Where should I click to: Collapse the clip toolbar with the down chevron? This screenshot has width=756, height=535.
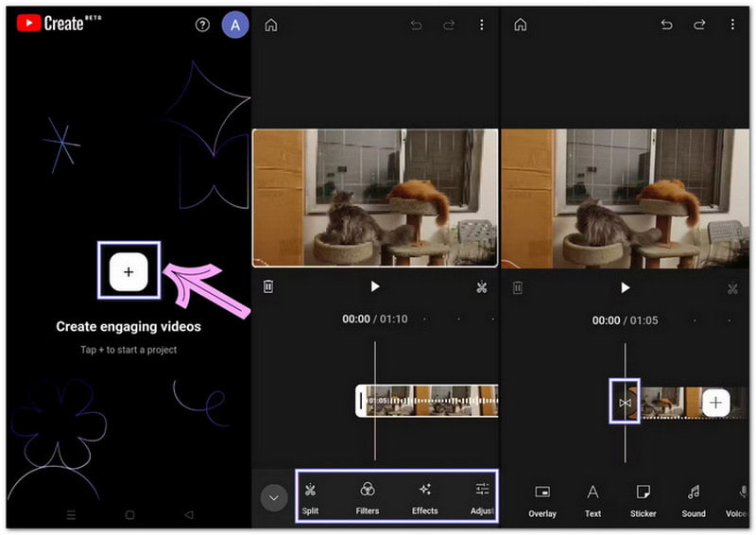[x=274, y=497]
